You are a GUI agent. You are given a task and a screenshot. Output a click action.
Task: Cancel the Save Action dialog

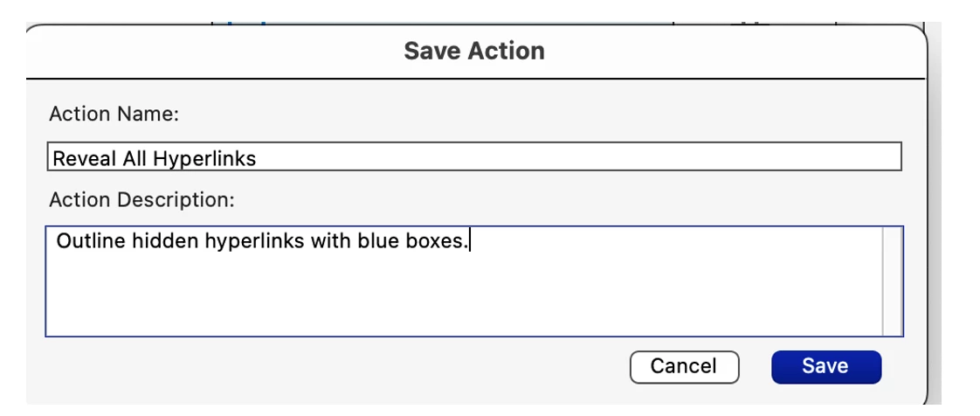pos(684,366)
